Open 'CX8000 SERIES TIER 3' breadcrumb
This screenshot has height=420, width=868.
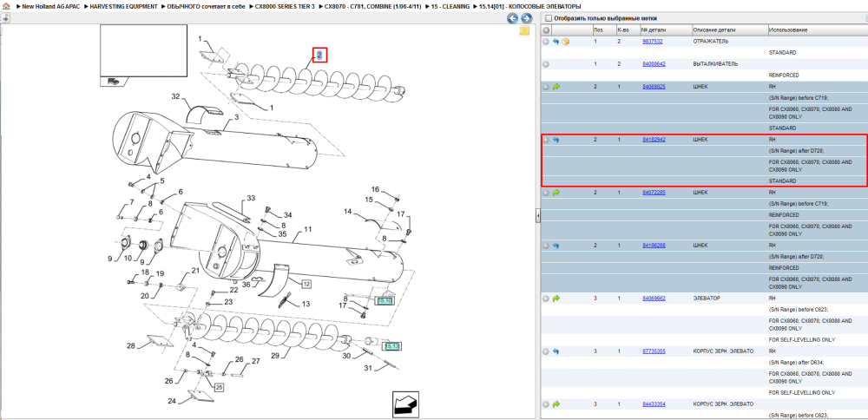[x=285, y=6]
